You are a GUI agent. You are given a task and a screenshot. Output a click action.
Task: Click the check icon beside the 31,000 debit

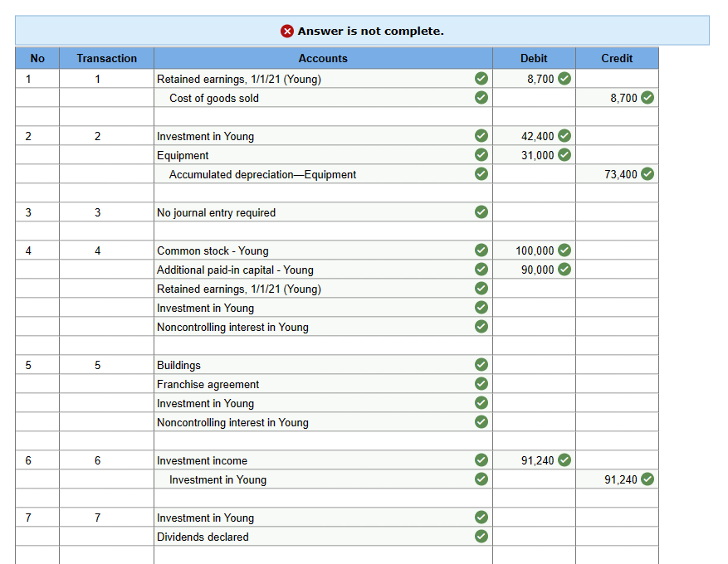click(564, 154)
